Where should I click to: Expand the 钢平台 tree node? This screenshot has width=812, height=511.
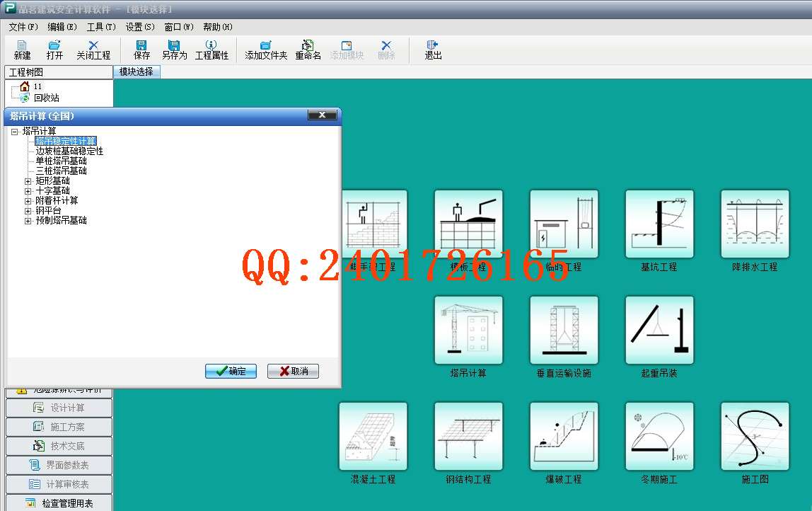pos(28,211)
